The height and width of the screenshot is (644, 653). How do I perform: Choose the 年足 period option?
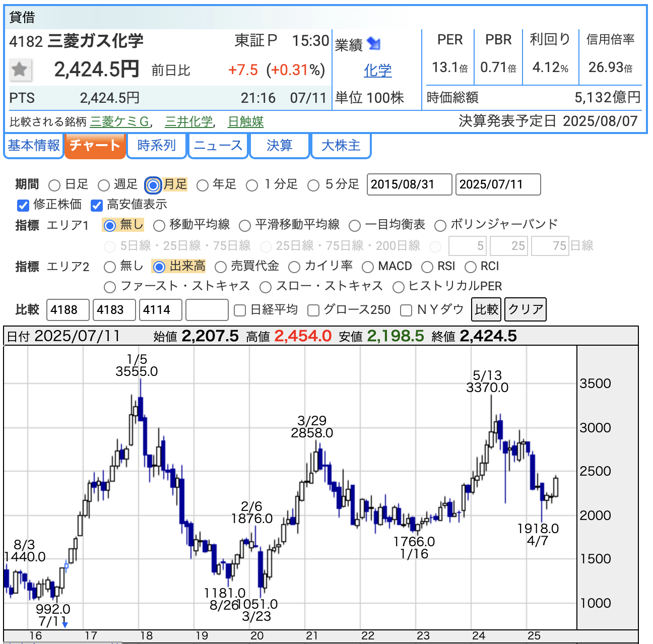(203, 185)
